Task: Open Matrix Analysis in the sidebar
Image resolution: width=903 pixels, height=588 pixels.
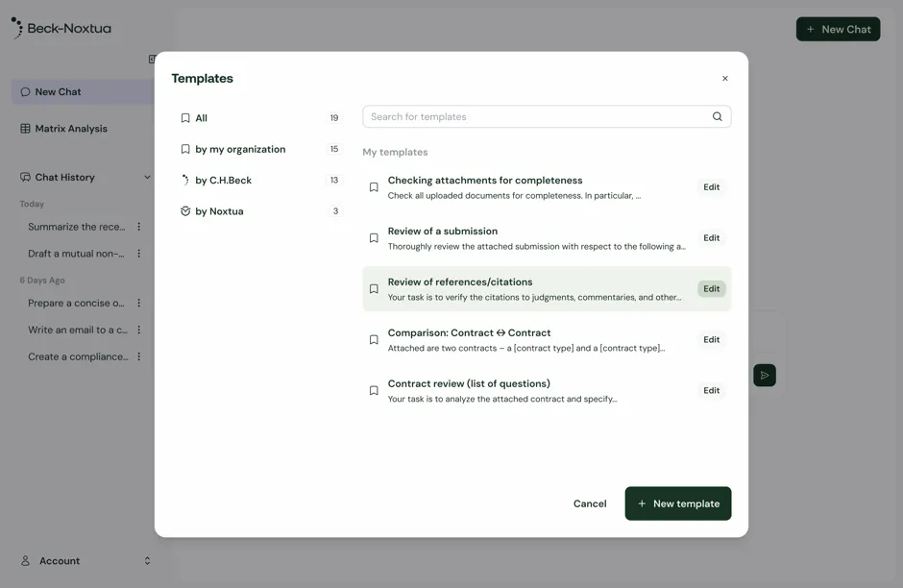Action: tap(83, 129)
